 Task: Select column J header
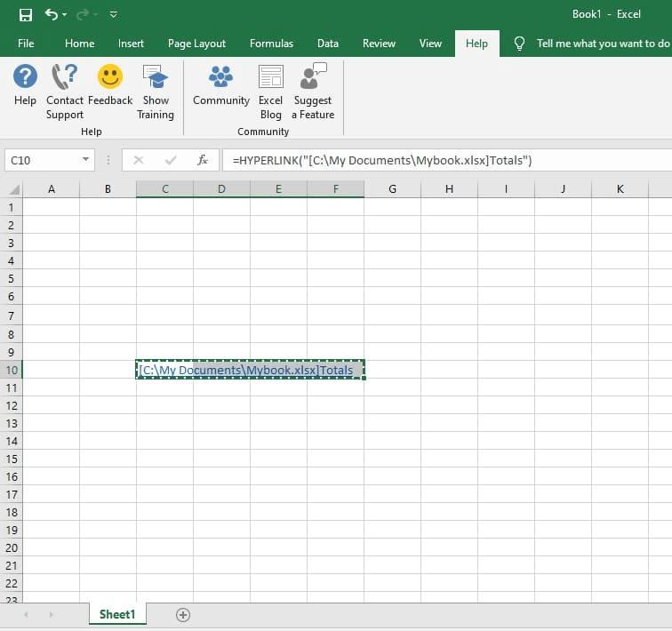[x=564, y=189]
